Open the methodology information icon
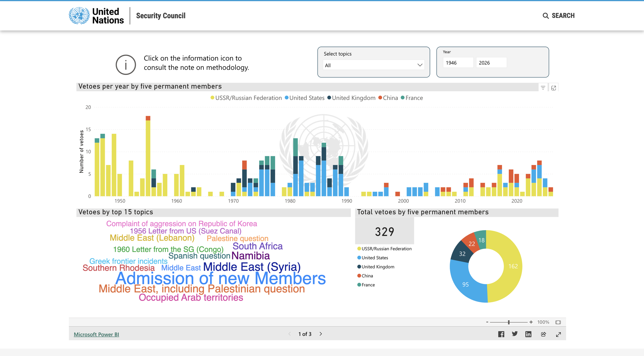This screenshot has height=356, width=644. click(x=125, y=65)
